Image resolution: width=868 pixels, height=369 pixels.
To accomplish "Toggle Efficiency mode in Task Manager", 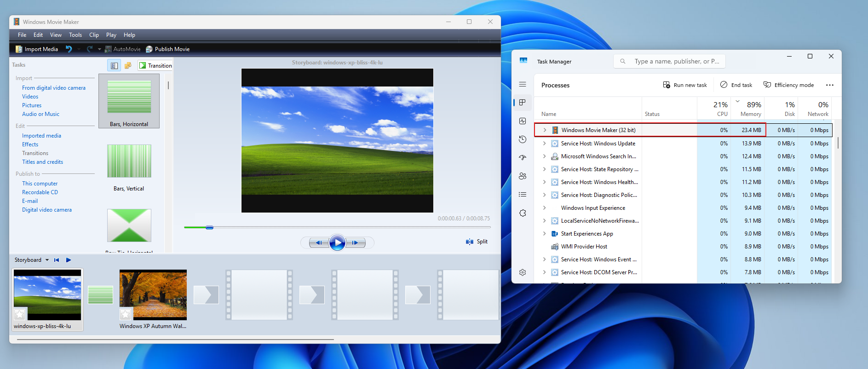I will click(x=788, y=85).
